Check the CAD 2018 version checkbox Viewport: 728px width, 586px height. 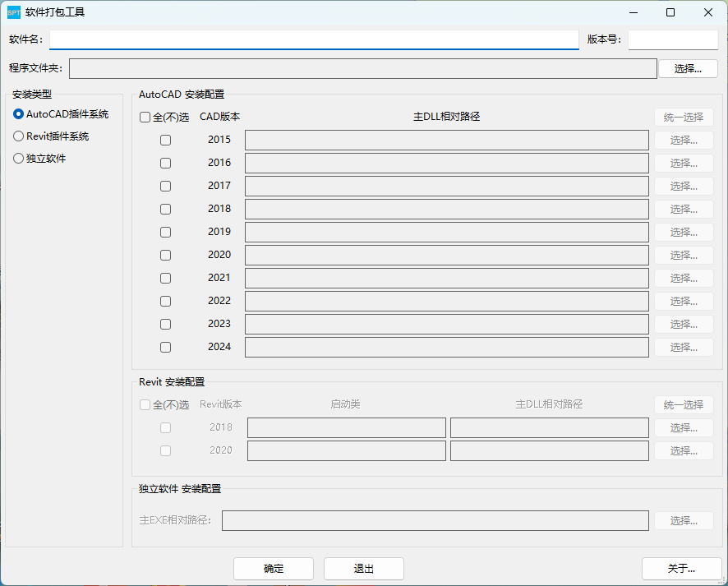[x=165, y=209]
